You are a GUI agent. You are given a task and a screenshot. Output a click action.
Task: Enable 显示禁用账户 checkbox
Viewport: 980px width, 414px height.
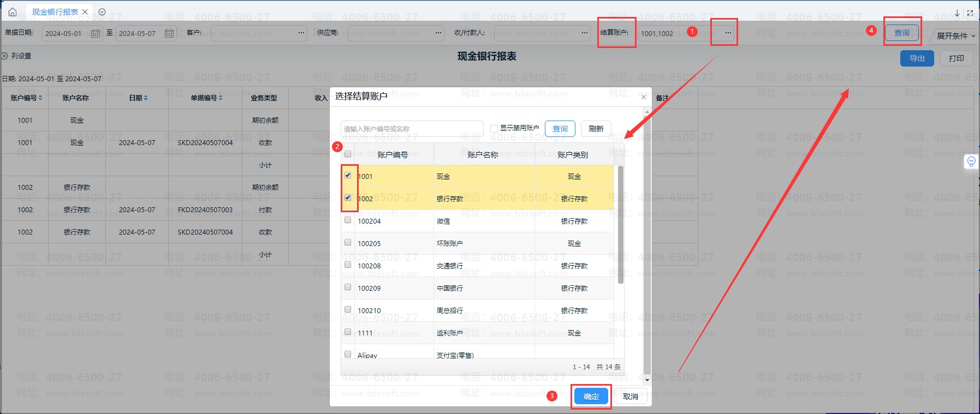(494, 129)
